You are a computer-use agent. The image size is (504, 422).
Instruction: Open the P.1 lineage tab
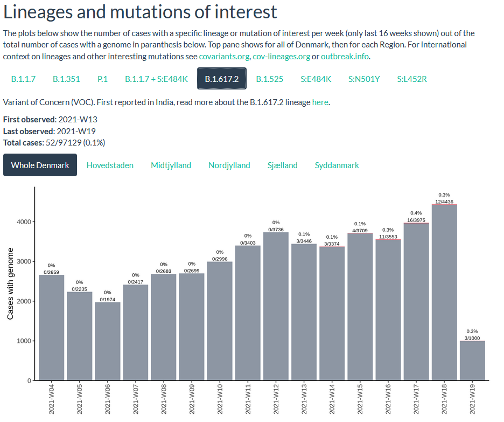tap(102, 79)
